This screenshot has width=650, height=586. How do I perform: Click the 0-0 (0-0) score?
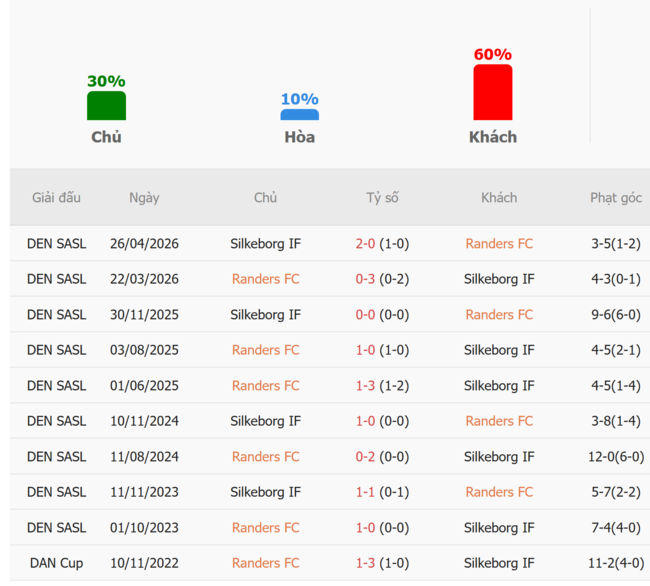click(x=382, y=315)
